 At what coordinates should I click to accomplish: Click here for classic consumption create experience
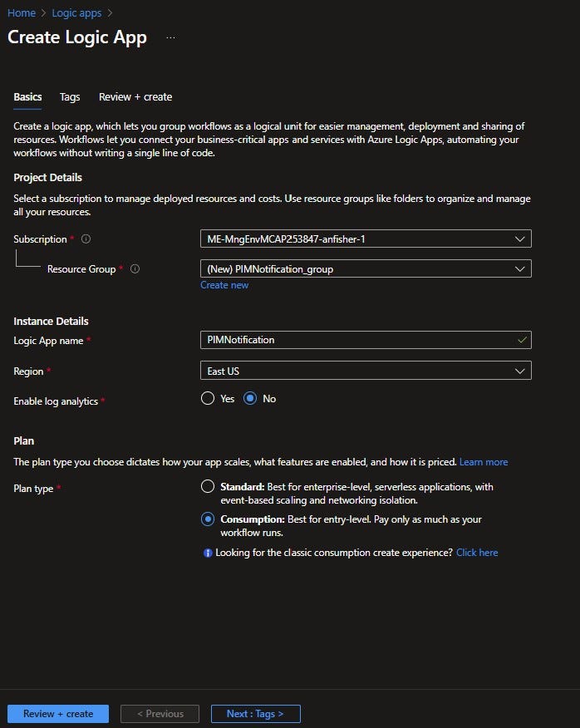click(x=477, y=552)
